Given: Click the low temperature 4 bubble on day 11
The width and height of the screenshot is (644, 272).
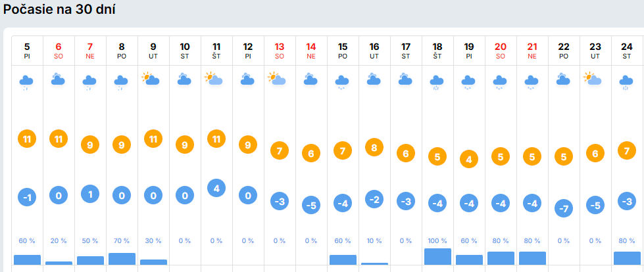Looking at the screenshot, I should point(216,188).
